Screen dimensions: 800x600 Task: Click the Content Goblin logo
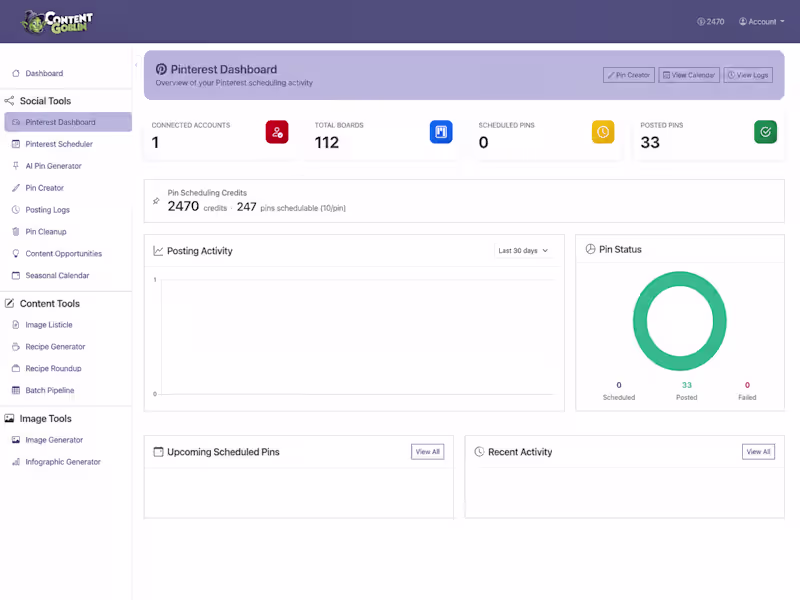57,22
